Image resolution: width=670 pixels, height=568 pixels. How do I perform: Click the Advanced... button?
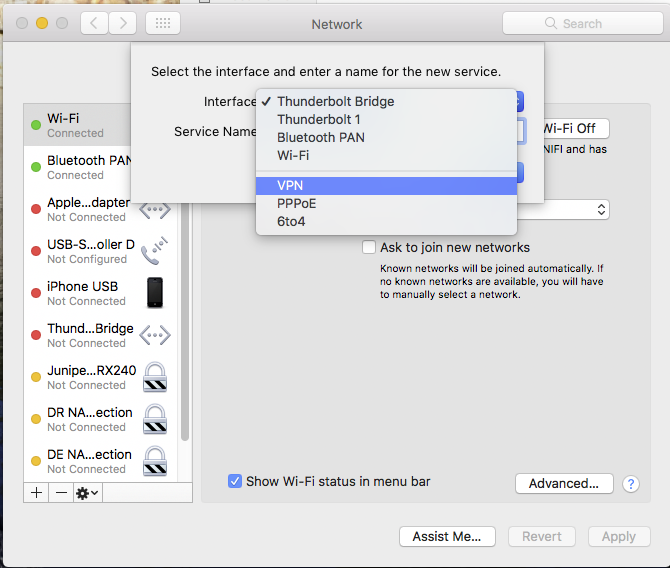click(x=563, y=483)
